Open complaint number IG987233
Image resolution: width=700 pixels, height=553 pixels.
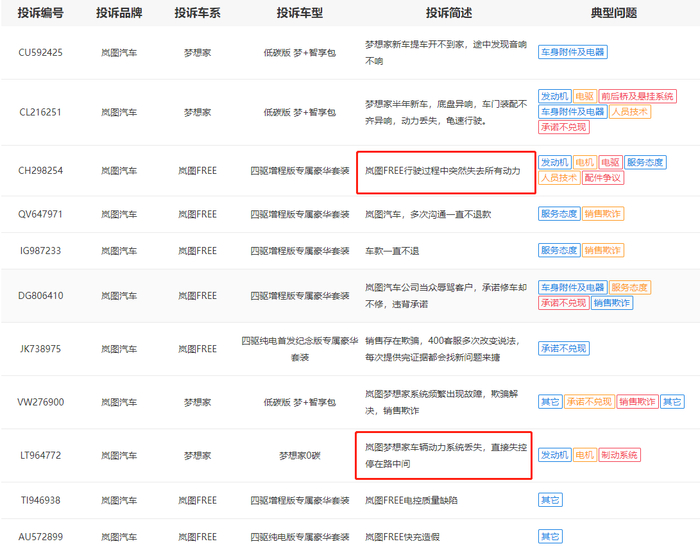coord(41,251)
